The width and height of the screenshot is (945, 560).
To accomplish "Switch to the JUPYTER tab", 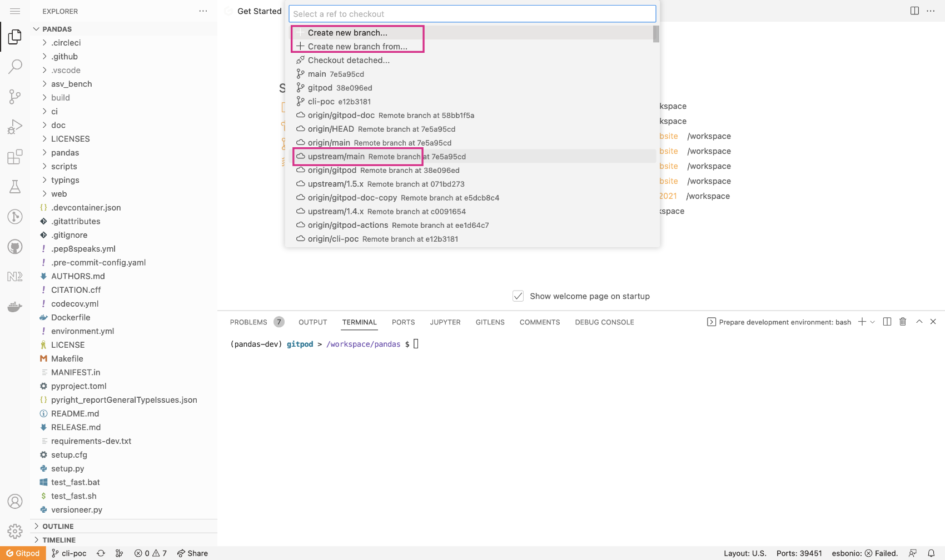I will point(445,322).
